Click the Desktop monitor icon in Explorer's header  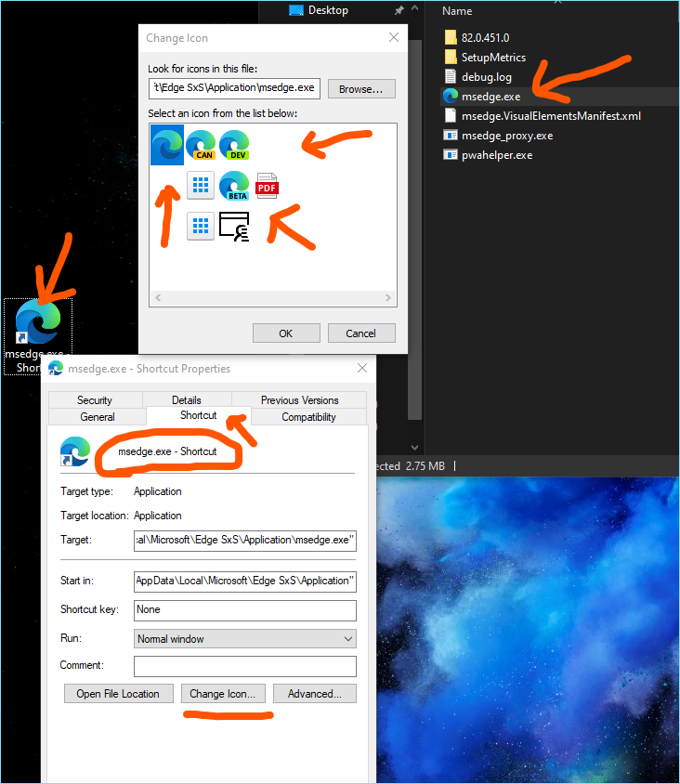tap(296, 10)
